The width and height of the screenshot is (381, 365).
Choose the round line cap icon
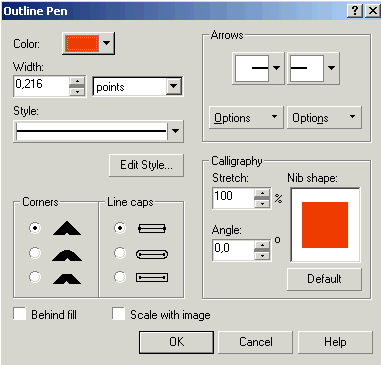point(152,254)
